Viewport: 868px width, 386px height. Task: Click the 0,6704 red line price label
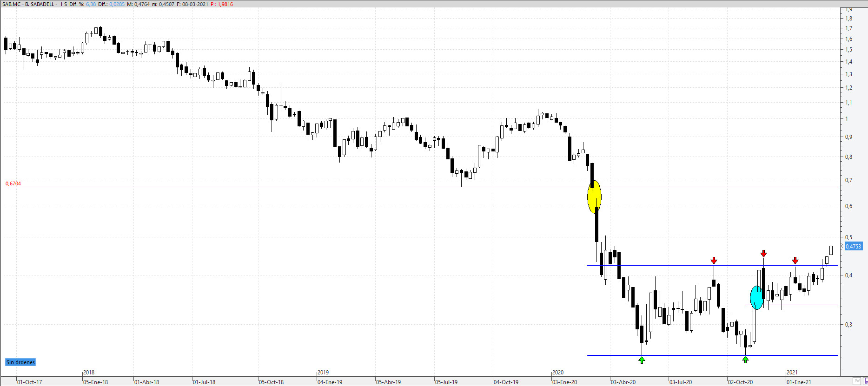coord(13,184)
